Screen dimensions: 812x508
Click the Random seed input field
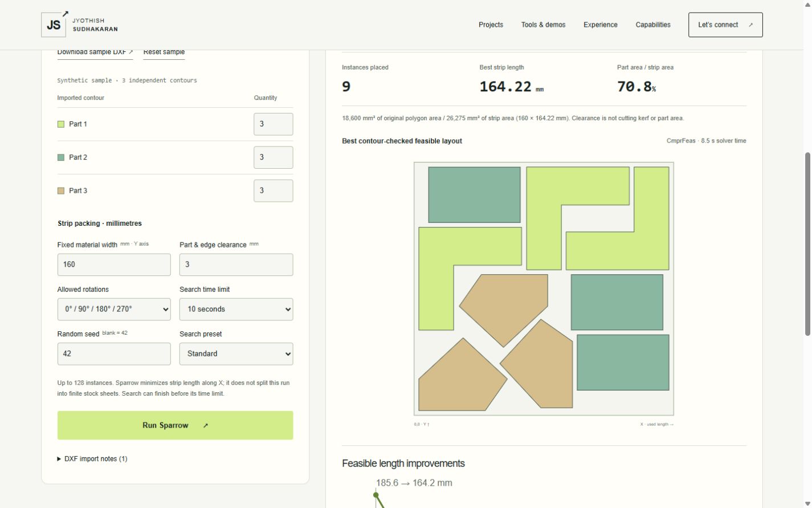point(114,354)
